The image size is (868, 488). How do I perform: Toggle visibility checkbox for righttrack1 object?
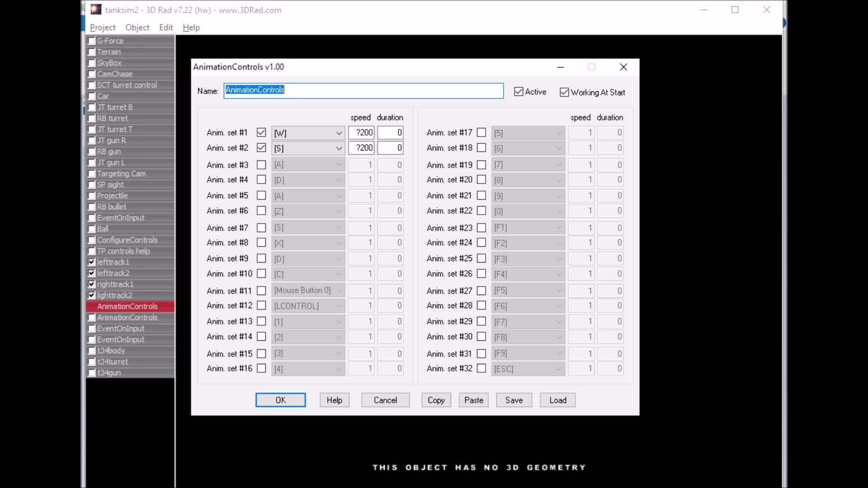92,284
